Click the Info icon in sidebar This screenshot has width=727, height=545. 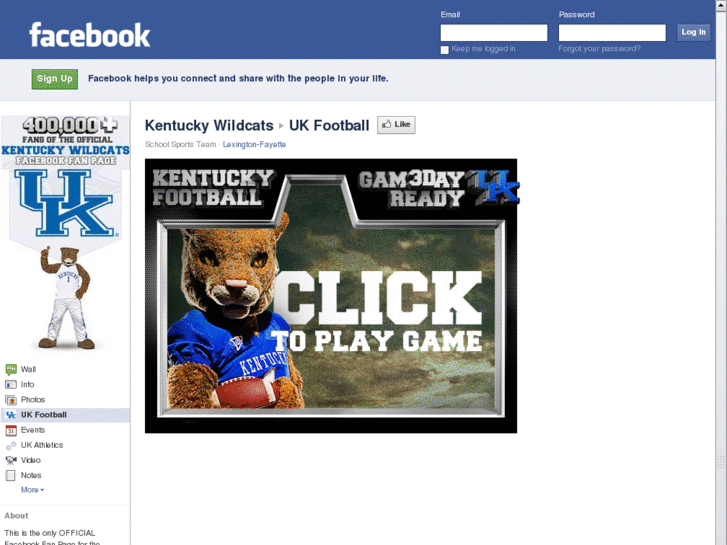pos(11,385)
